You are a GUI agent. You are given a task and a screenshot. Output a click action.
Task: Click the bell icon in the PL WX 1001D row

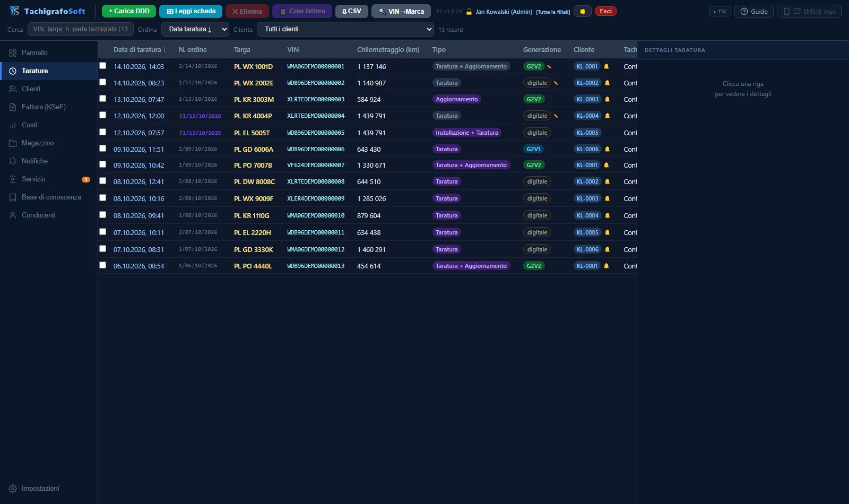pyautogui.click(x=607, y=66)
